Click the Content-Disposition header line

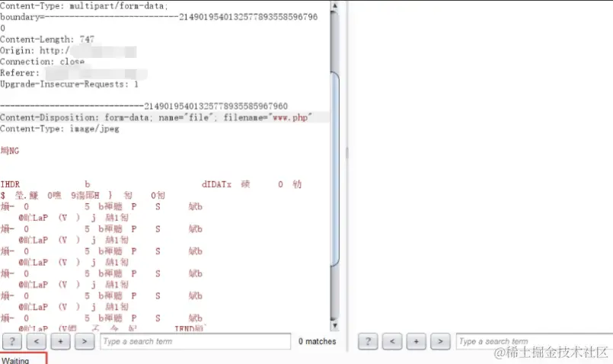click(156, 117)
